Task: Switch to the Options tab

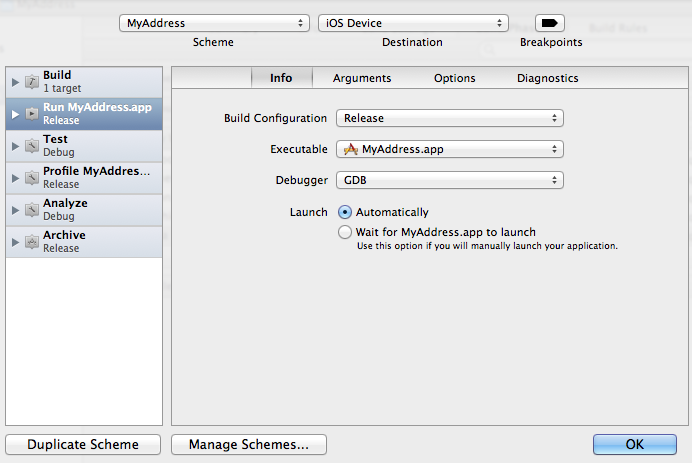Action: 455,78
